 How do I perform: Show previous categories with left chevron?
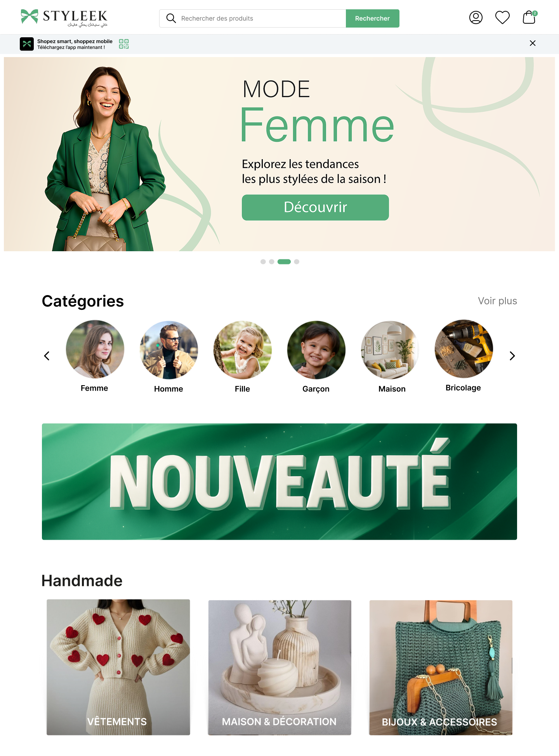click(47, 356)
